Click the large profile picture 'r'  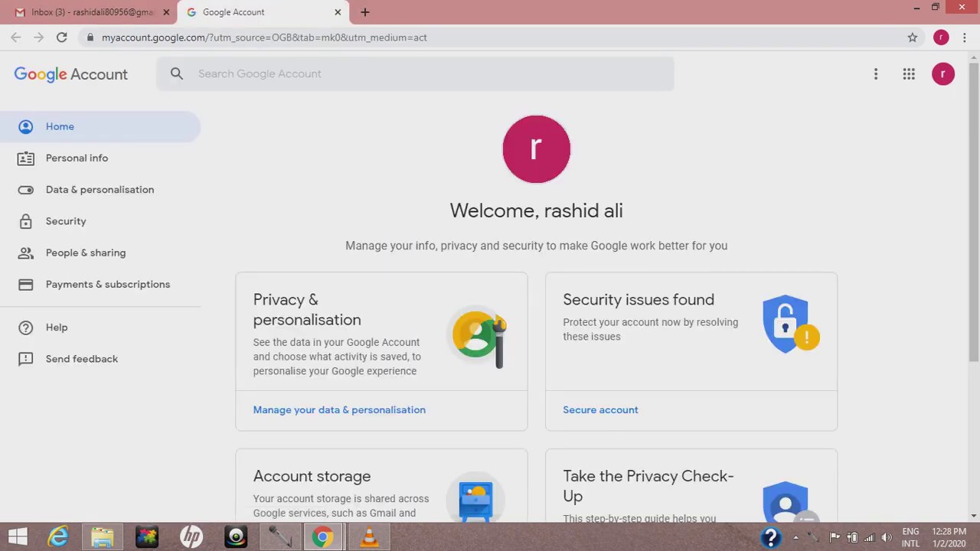(x=536, y=149)
